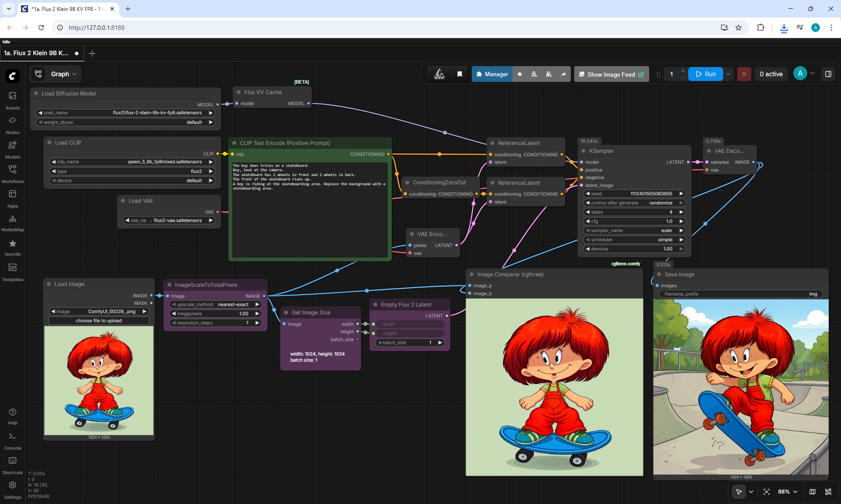The width and height of the screenshot is (841, 504).
Task: Open the Manager button
Action: point(492,74)
